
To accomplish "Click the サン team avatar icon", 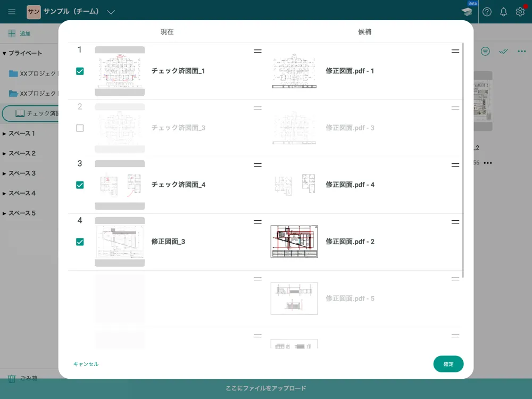I will pyautogui.click(x=34, y=12).
